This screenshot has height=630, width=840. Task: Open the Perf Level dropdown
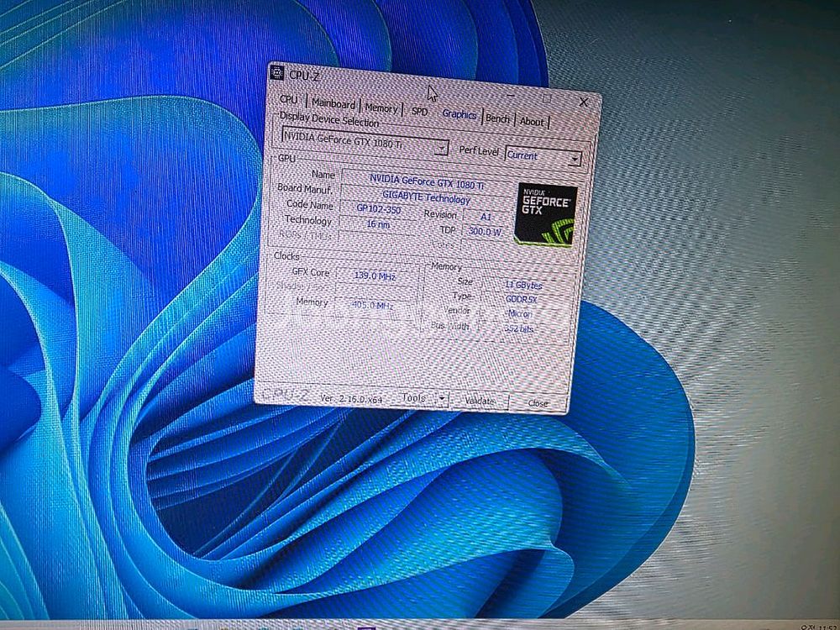click(x=575, y=159)
